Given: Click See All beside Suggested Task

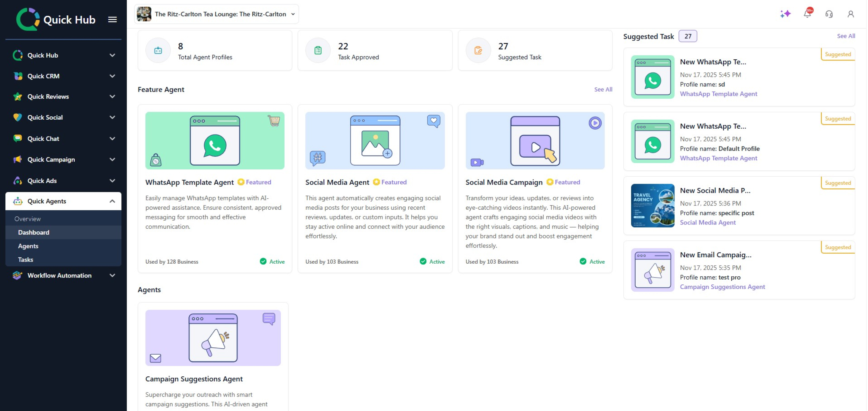Looking at the screenshot, I should (846, 36).
